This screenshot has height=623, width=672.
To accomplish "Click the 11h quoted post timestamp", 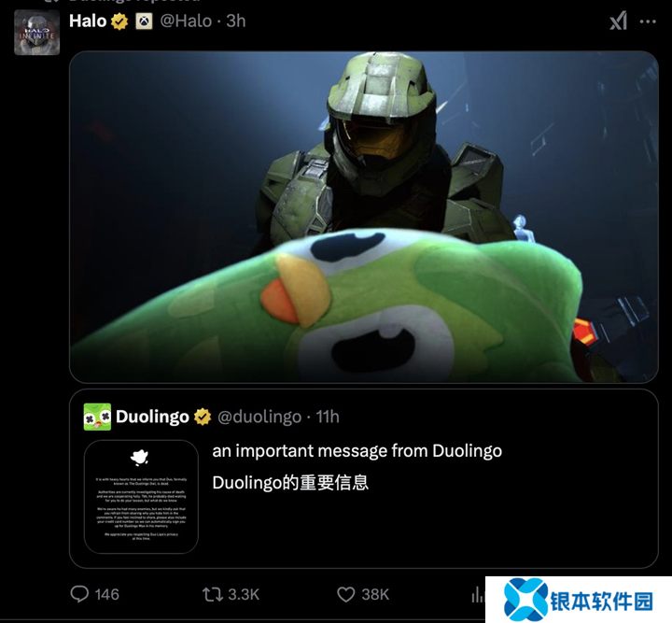I will pos(328,417).
